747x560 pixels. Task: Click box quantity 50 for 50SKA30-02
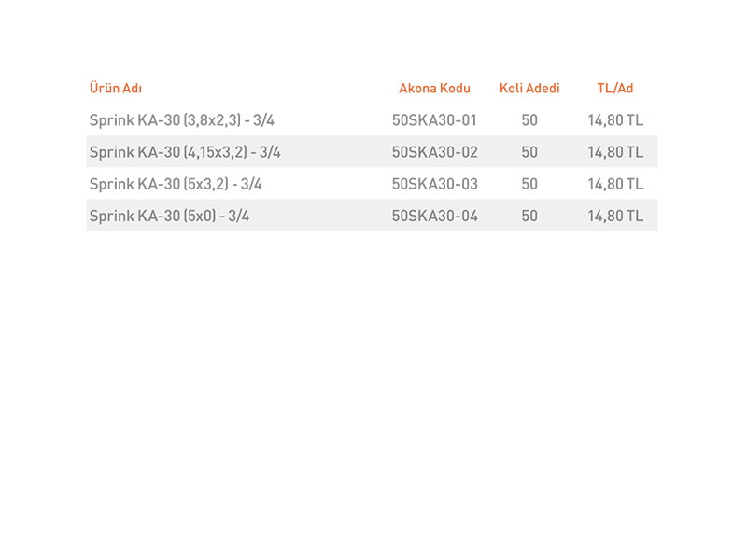(x=529, y=152)
